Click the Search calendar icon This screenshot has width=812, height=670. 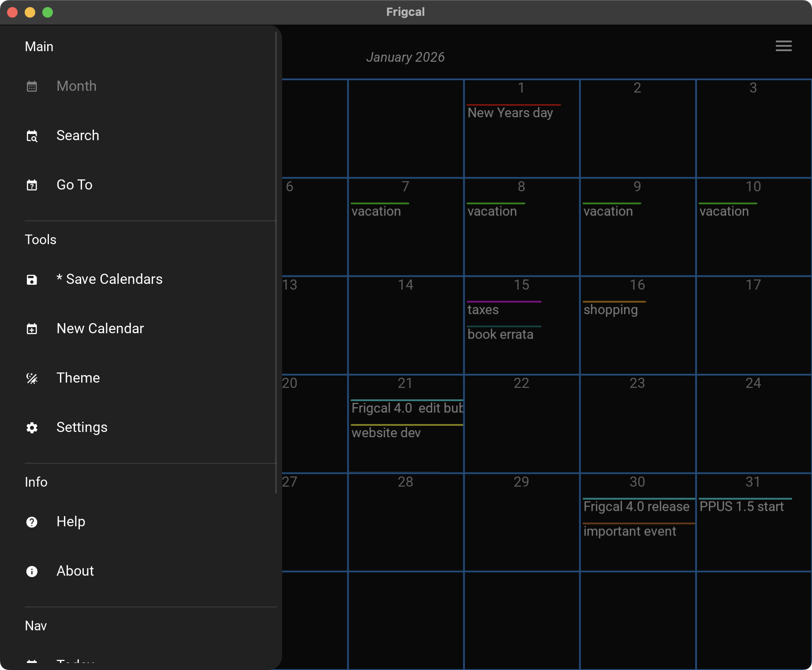[32, 136]
